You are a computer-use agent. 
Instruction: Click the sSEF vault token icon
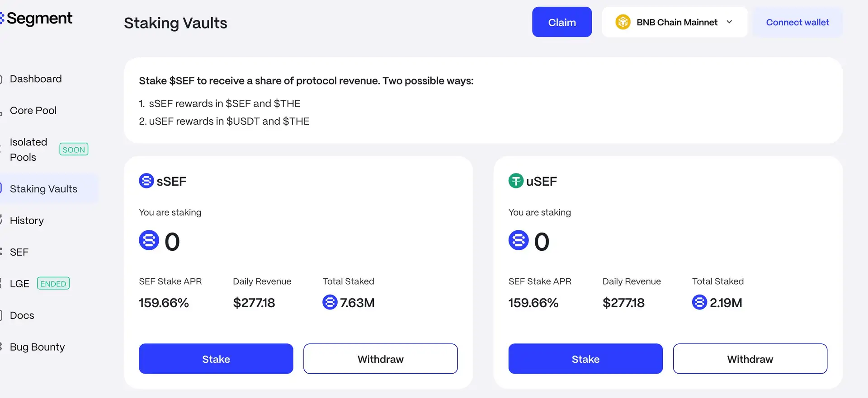click(x=146, y=181)
